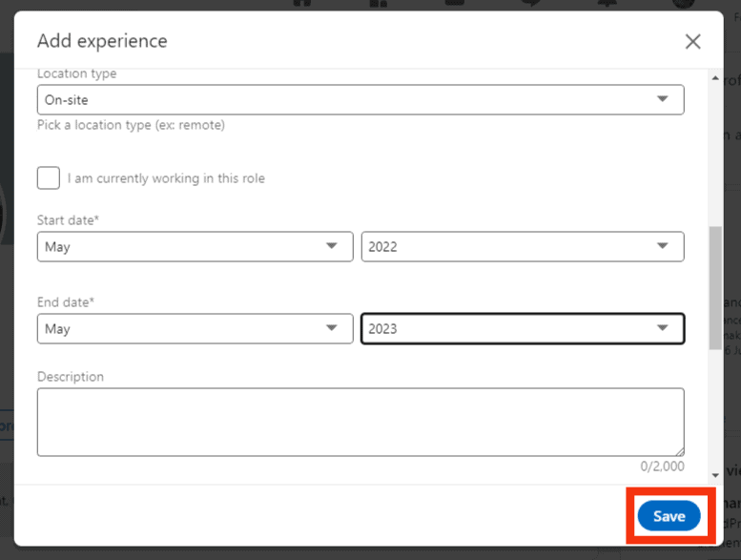Click the 'End date*' label

coord(66,302)
